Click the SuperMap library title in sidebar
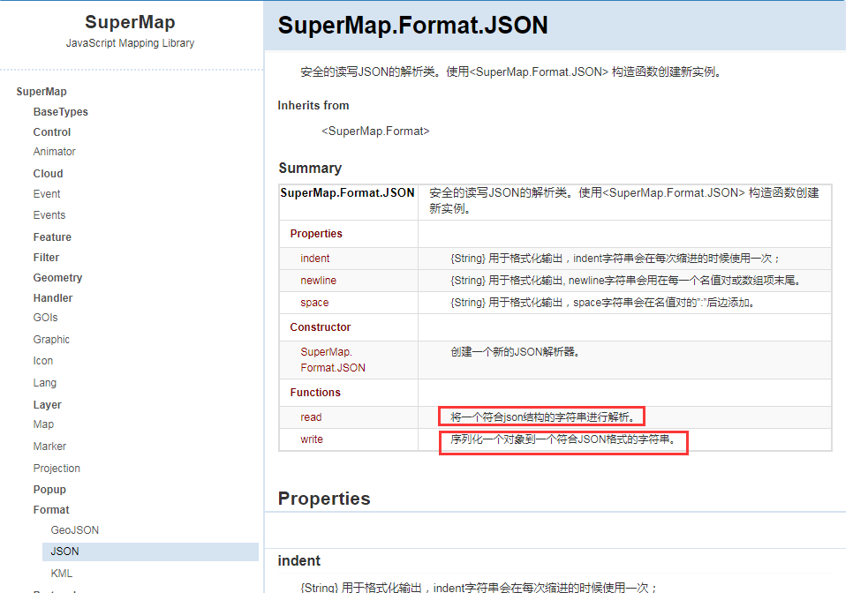868x593 pixels. 130,22
